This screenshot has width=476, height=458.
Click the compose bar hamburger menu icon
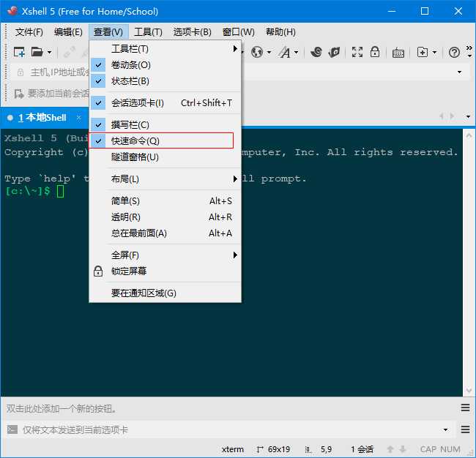[x=465, y=429]
